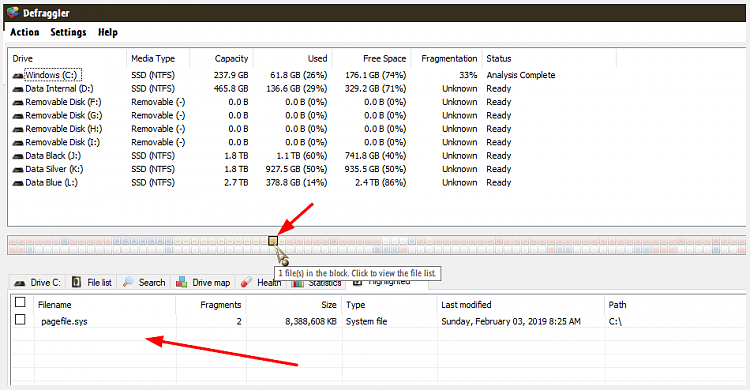Sort drives by Used column
Image resolution: width=750 pixels, height=390 pixels.
pos(292,58)
